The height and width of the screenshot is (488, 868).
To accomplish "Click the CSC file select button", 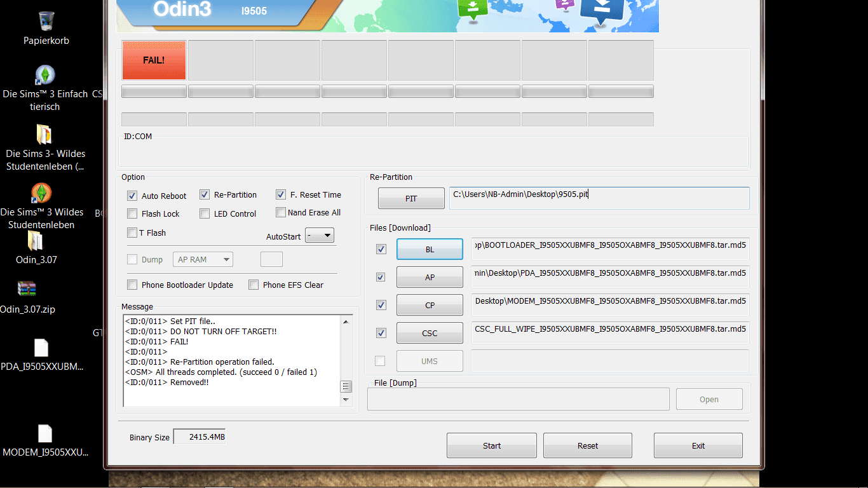I will point(430,333).
